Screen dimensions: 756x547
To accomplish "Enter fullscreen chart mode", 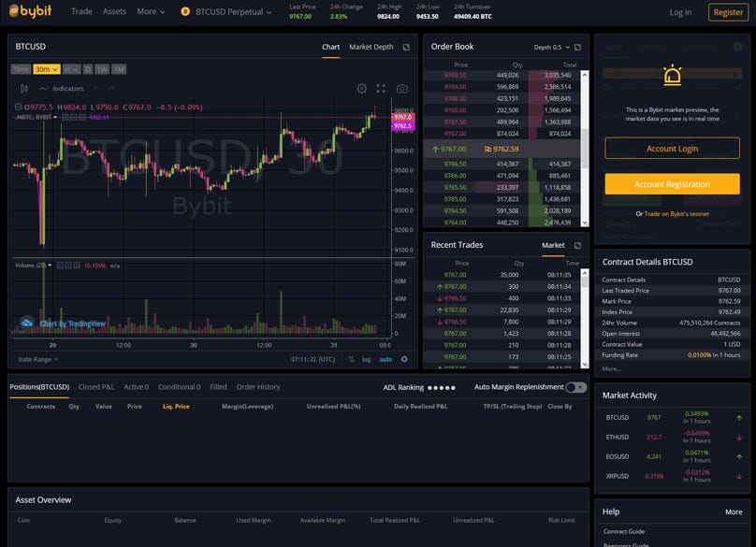I will pyautogui.click(x=381, y=89).
